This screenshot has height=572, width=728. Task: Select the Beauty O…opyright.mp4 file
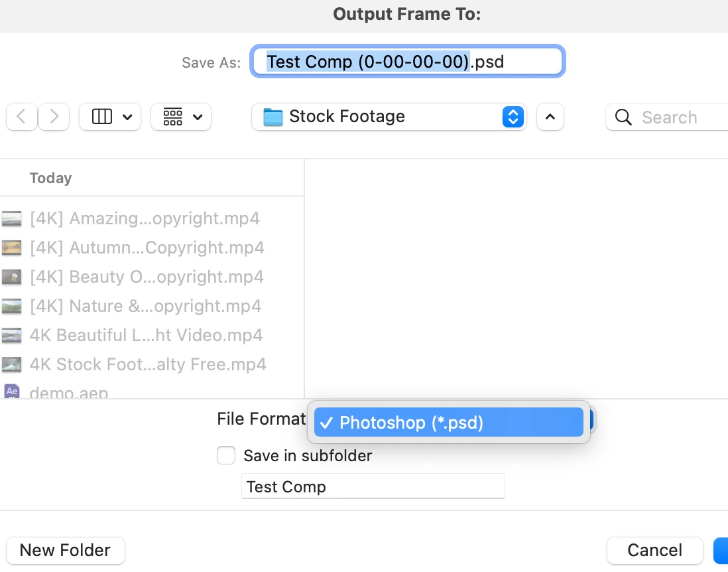[147, 277]
